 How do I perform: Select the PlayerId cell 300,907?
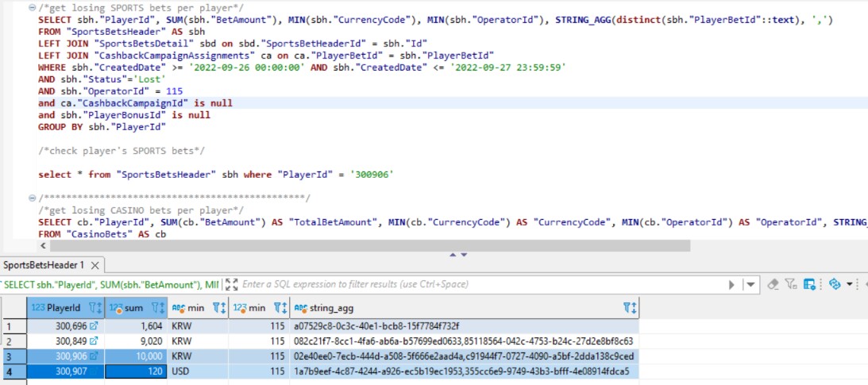point(66,371)
